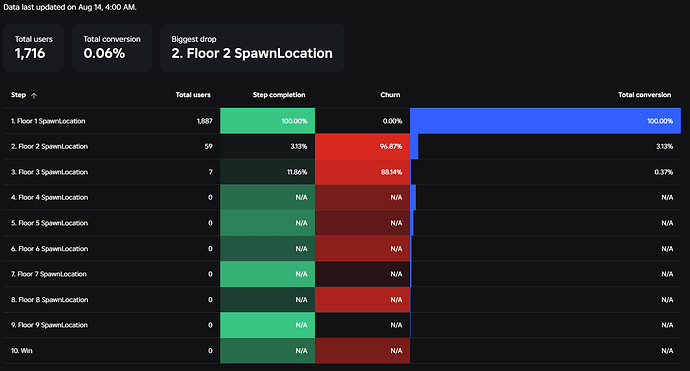Viewport: 690px width, 371px height.
Task: Click the green 100.00% step completion cell
Action: click(x=268, y=121)
